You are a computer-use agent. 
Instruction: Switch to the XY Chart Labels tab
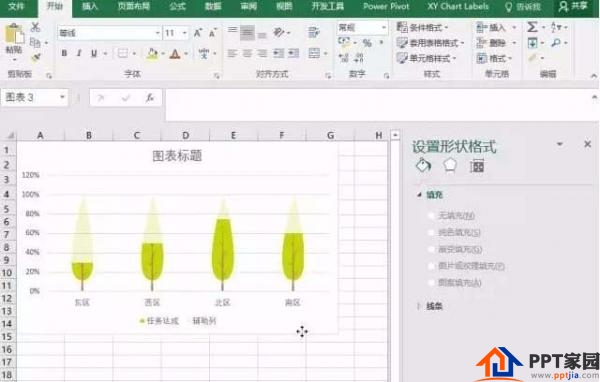(458, 7)
